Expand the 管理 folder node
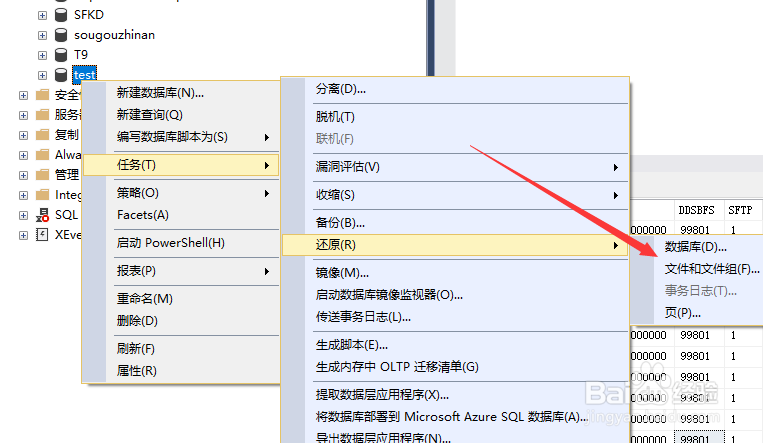763x443 pixels. 23,175
